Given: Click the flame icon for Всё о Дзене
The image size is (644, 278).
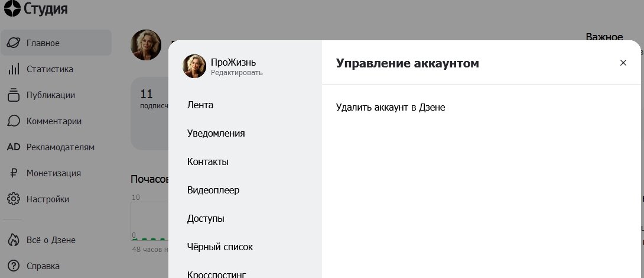Looking at the screenshot, I should click(x=14, y=240).
